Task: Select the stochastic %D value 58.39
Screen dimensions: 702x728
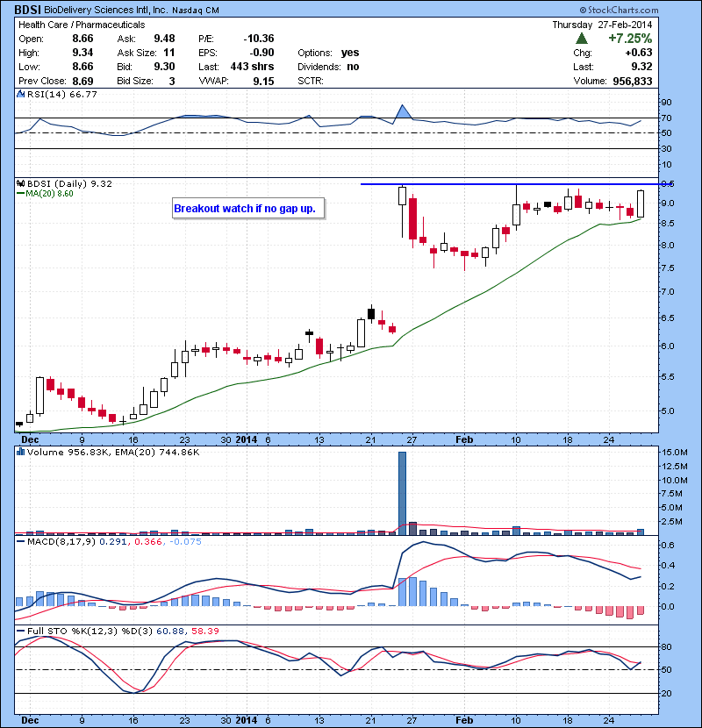Action: point(204,631)
